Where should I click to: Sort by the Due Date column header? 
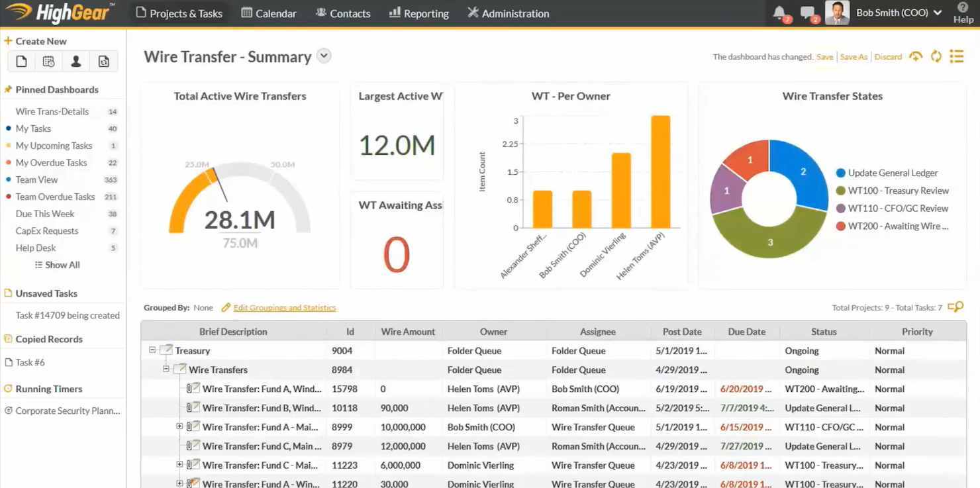pyautogui.click(x=746, y=332)
